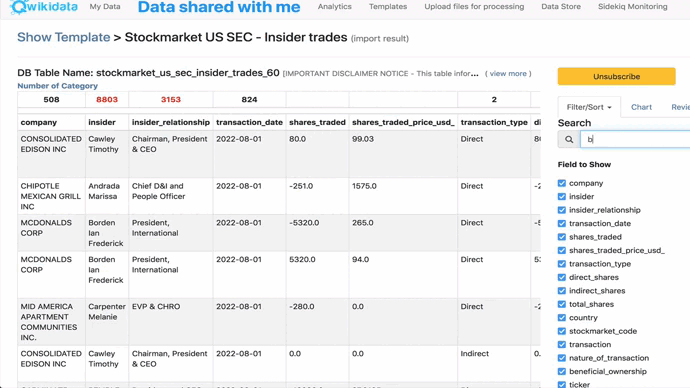Toggle the stockmarket_code checkbox
Screen dimensions: 690x388
562,331
